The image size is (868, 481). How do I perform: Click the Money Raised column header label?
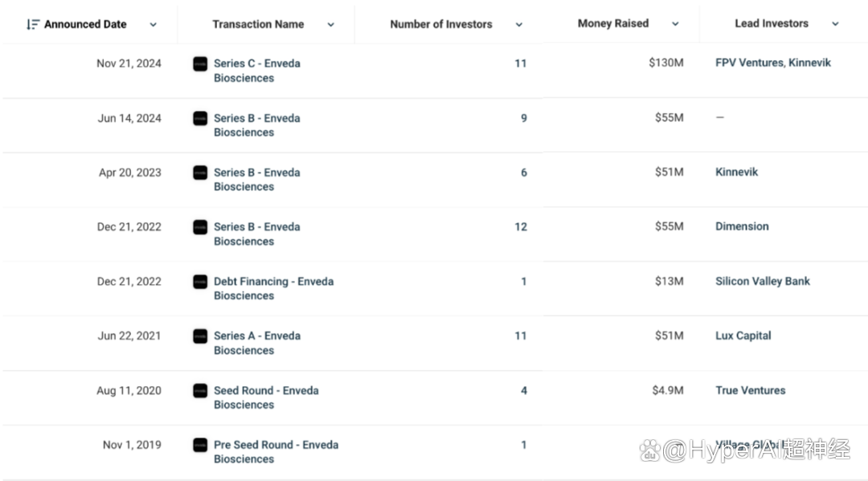(612, 23)
